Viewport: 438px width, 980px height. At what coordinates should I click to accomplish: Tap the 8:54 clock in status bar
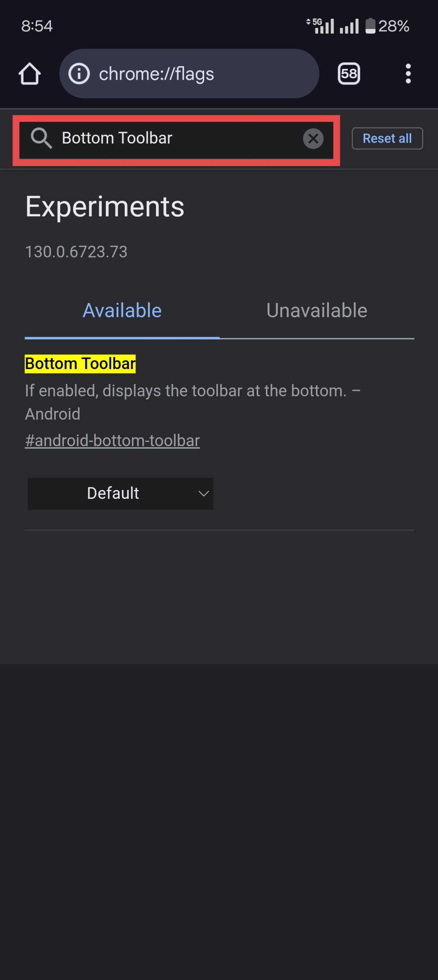pos(37,26)
